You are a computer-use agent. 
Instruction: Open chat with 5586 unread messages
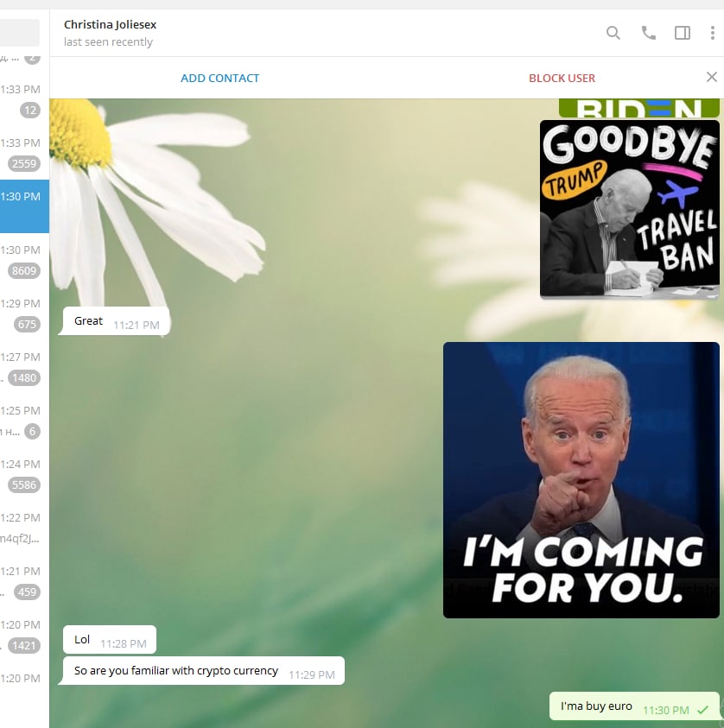point(24,474)
